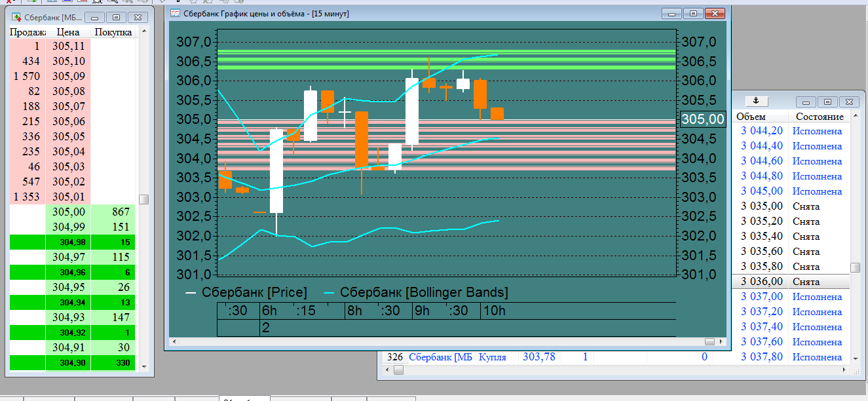The width and height of the screenshot is (868, 401).
Task: Click buy volume 867 in order book
Action: (x=113, y=212)
